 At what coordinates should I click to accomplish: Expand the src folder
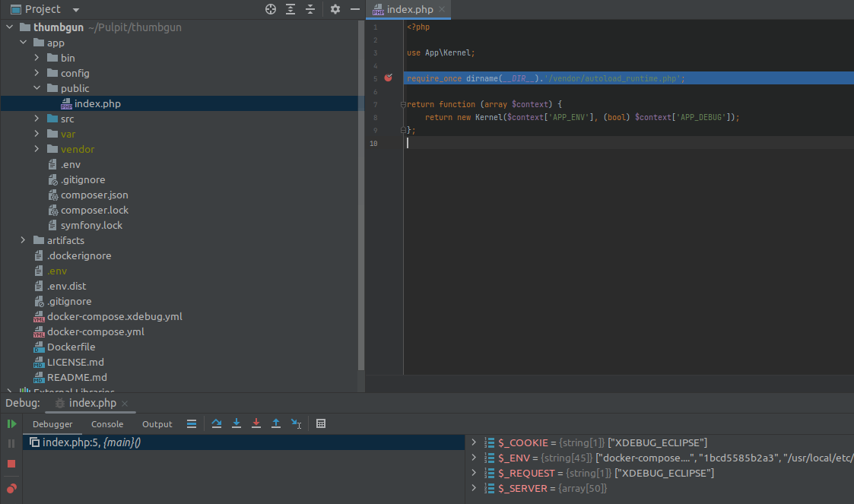coord(37,119)
